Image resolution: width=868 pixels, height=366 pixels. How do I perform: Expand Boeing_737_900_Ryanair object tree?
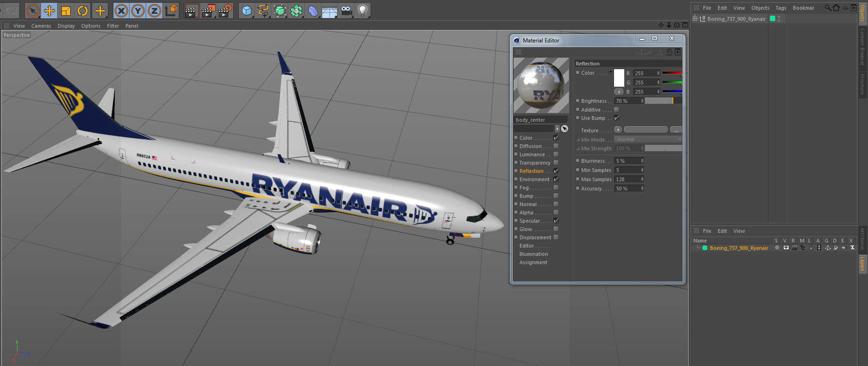click(x=695, y=19)
